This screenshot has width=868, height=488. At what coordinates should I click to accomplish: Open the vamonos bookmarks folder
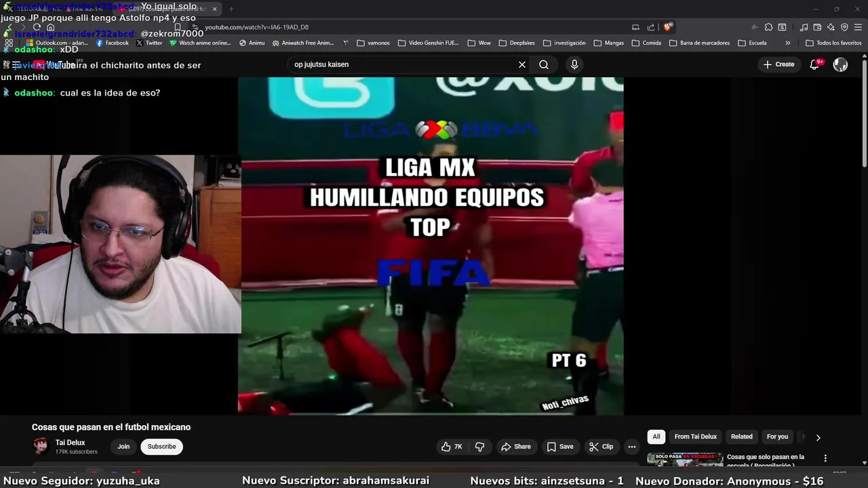click(373, 43)
